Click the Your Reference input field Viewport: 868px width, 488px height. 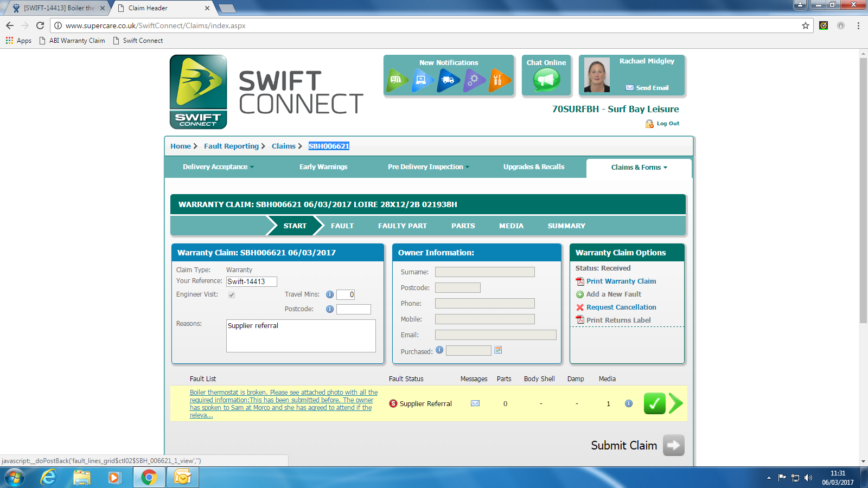252,281
